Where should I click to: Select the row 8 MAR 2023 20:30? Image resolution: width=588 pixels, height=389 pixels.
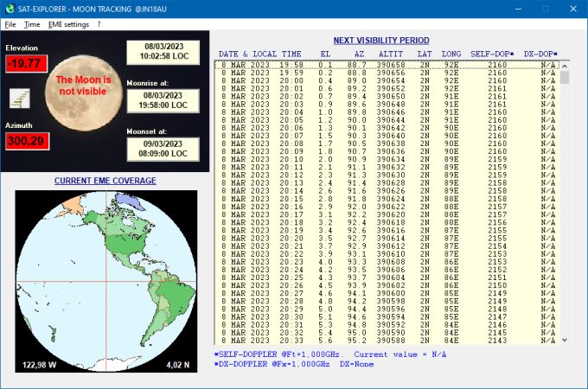coord(387,316)
